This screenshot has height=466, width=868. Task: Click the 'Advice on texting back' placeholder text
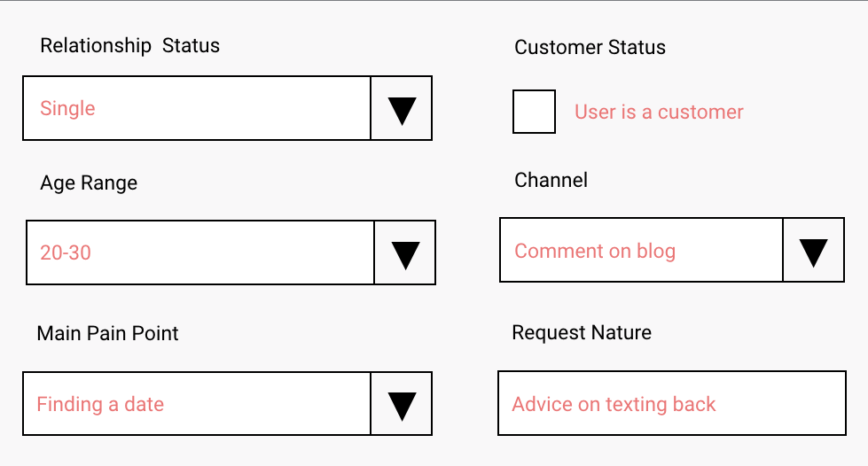[614, 405]
